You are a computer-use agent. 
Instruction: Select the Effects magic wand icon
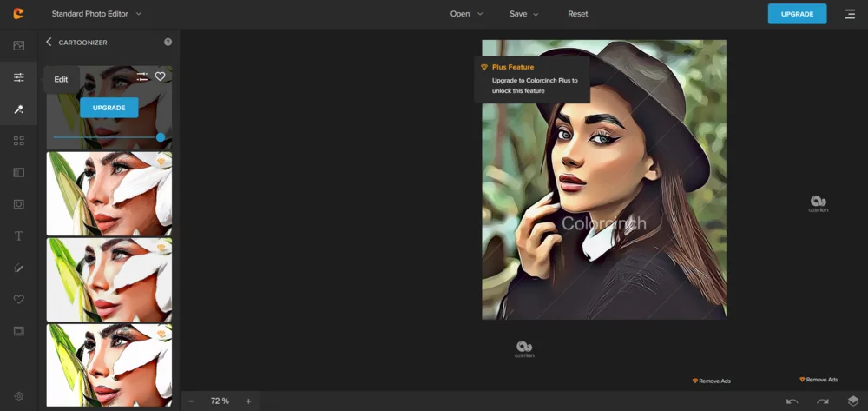pyautogui.click(x=19, y=109)
